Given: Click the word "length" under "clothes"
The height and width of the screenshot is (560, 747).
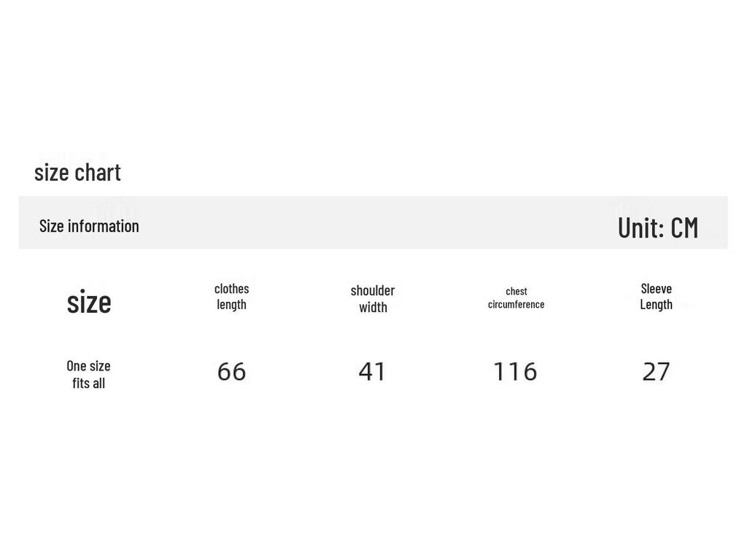Looking at the screenshot, I should (231, 304).
